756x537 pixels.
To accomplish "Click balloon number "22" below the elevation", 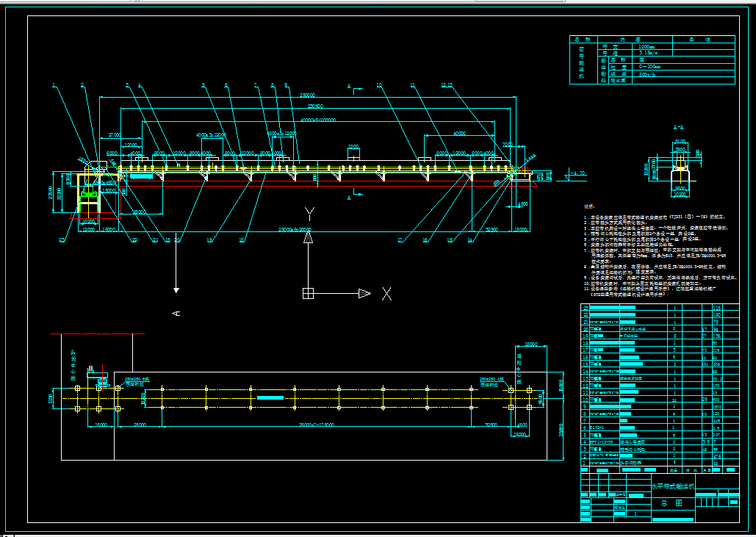I will click(x=134, y=240).
